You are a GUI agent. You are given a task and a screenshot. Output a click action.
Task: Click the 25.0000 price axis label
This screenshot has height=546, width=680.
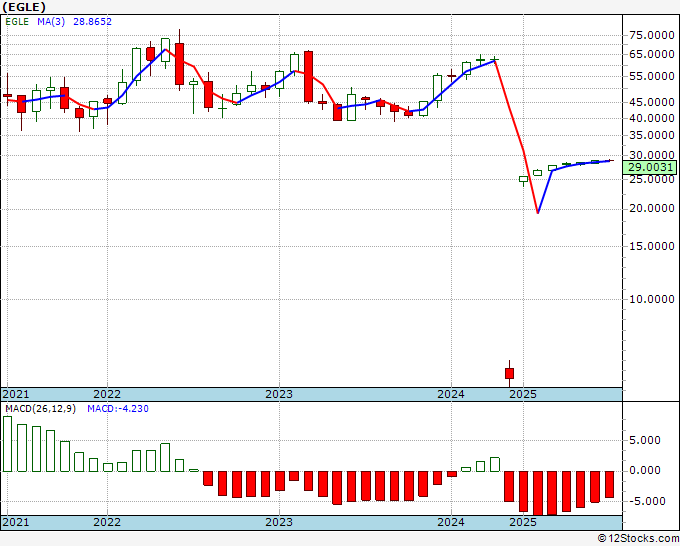[651, 179]
